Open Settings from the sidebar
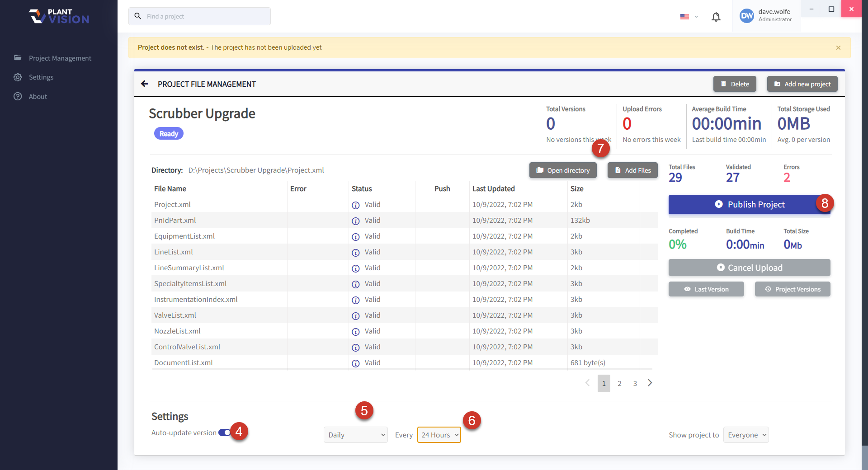Screen dimensions: 868x470 pos(40,77)
